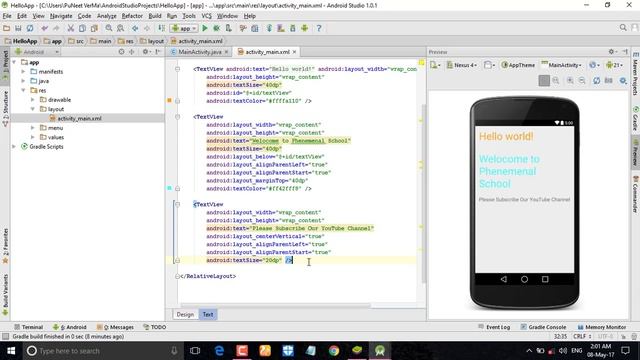Expand the manifests folder

(x=23, y=71)
